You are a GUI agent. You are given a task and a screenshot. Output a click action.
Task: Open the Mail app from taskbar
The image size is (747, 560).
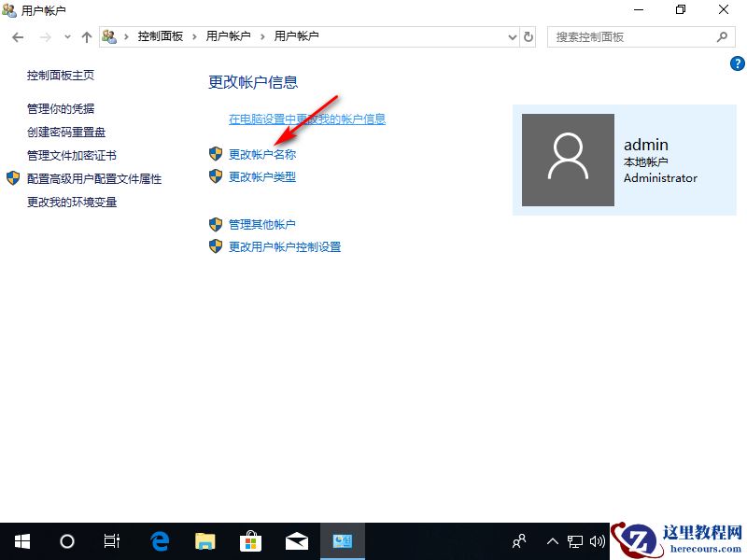click(296, 540)
